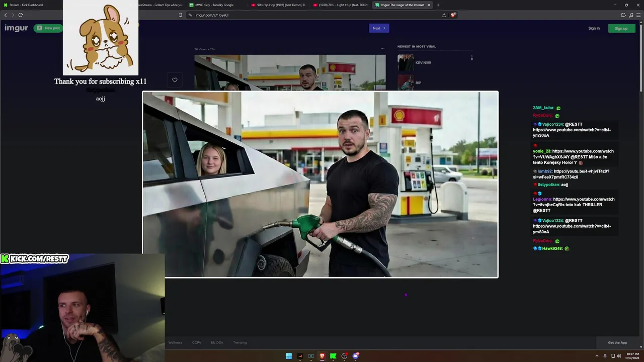The height and width of the screenshot is (362, 644).
Task: Switch to Stream - Kick Dashboard tab
Action: (31, 5)
